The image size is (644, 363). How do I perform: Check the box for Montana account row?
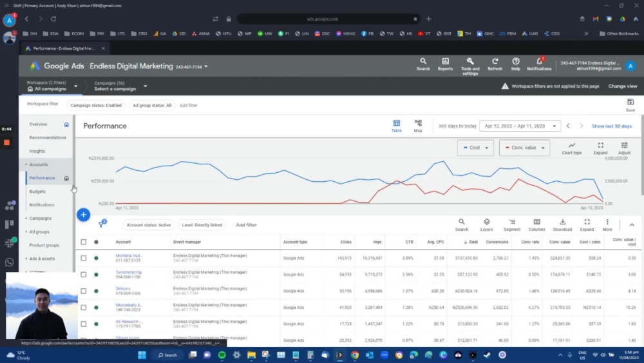click(x=83, y=258)
